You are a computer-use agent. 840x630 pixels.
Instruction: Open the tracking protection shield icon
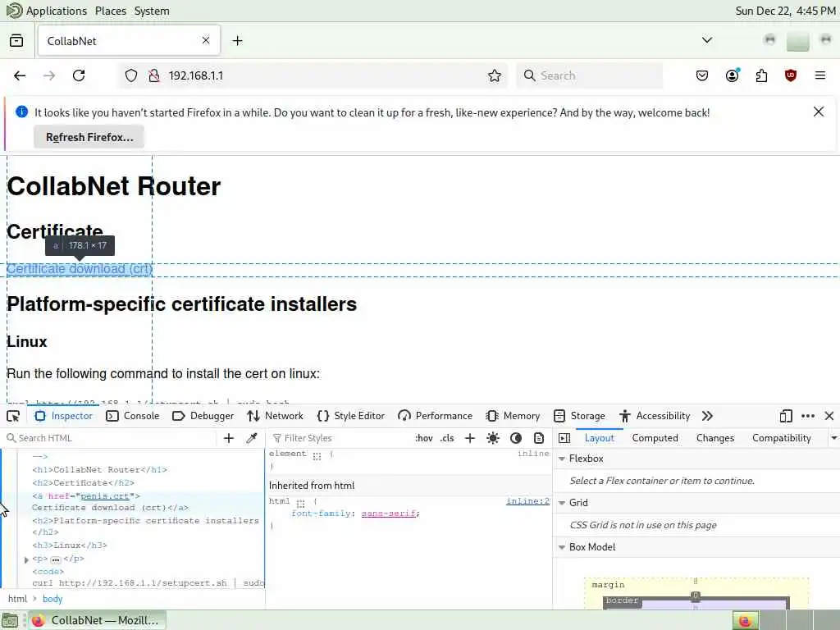point(131,75)
